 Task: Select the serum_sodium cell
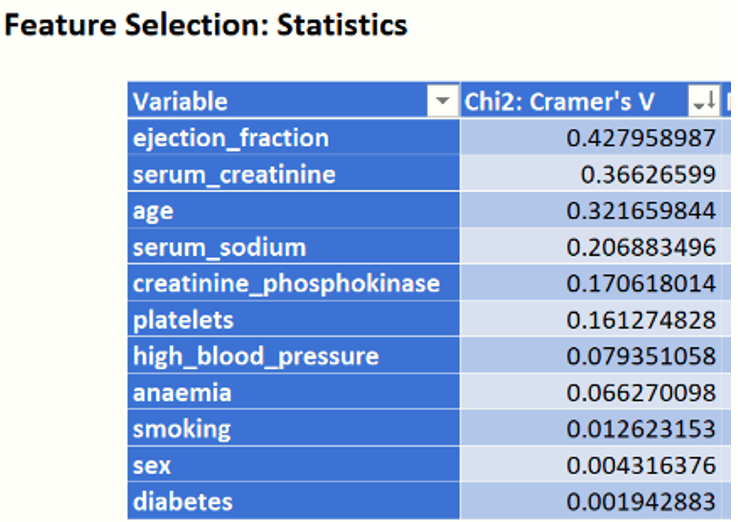(219, 247)
